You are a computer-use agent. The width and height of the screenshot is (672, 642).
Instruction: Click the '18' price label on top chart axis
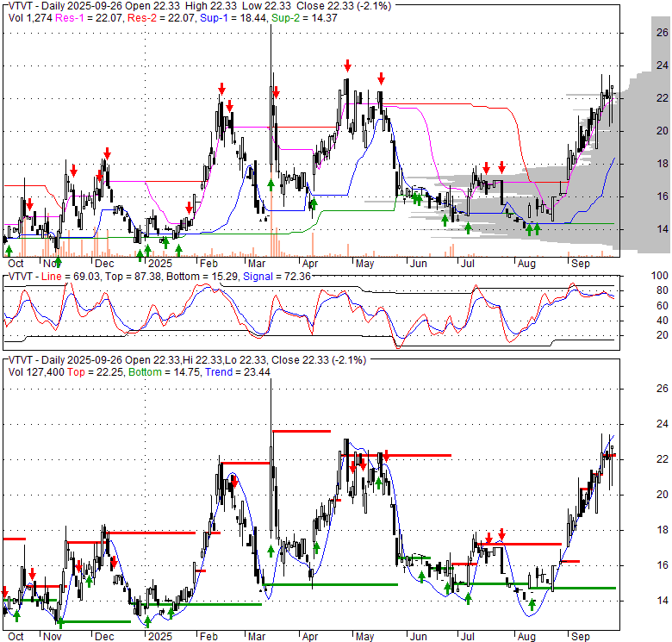point(663,163)
